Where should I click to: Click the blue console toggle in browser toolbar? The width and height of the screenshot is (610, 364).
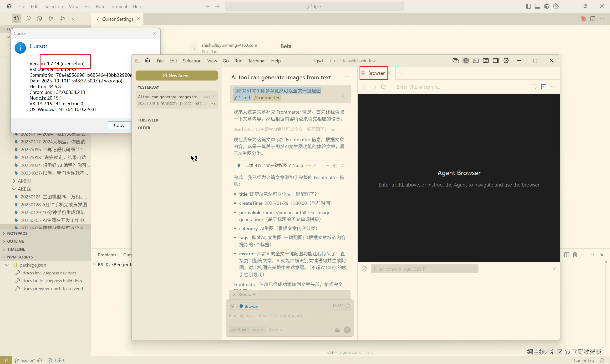pyautogui.click(x=544, y=87)
